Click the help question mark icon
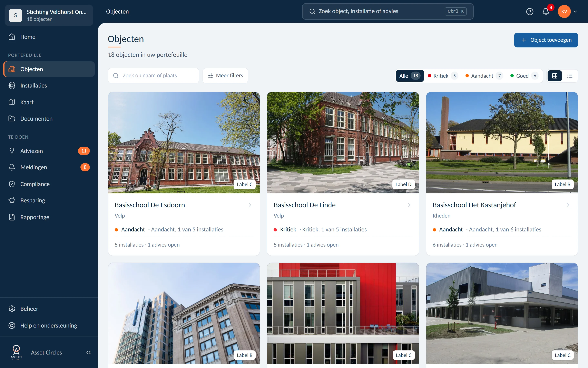The image size is (588, 368). pyautogui.click(x=530, y=11)
